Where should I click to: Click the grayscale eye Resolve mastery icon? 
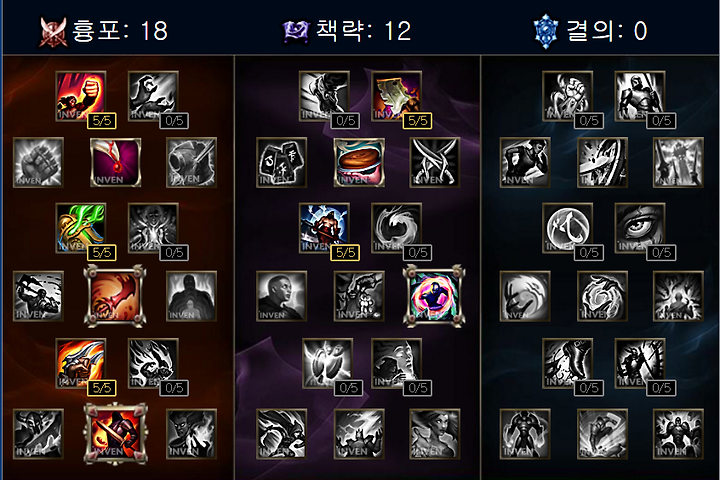tap(640, 228)
